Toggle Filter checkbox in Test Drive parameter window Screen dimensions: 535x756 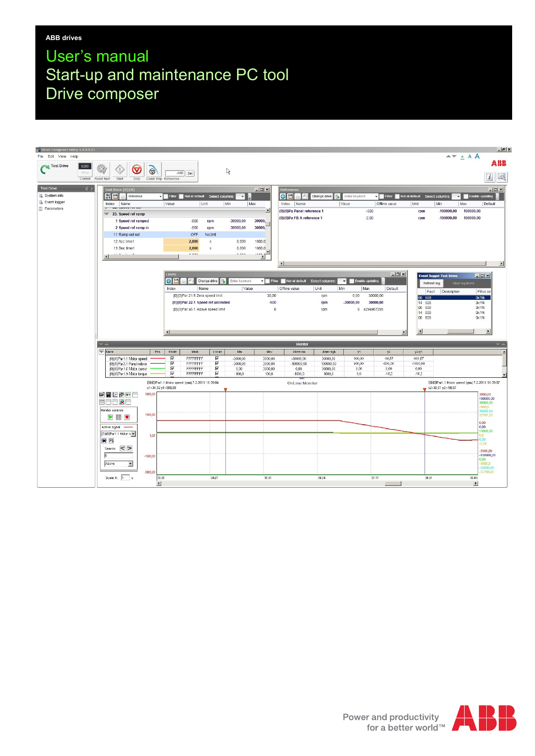[x=166, y=196]
